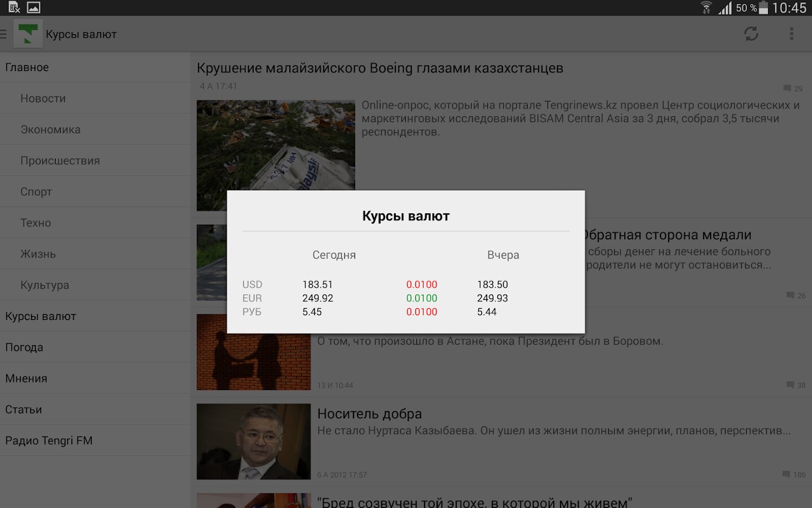Open the Спорт category

(36, 192)
